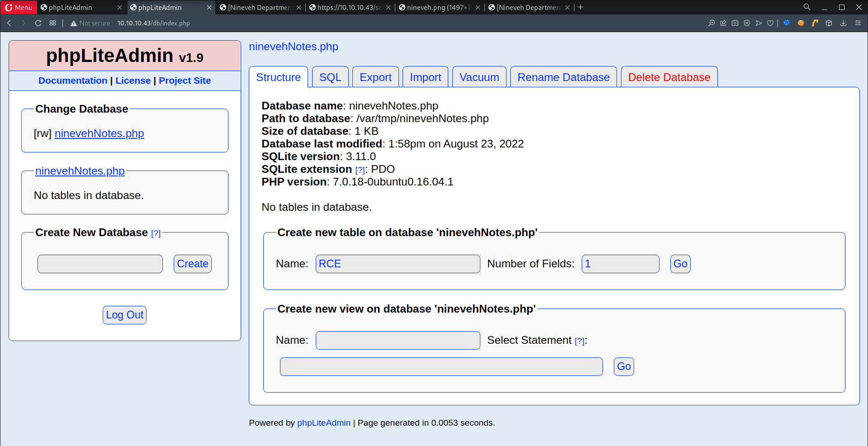Click the SQLite extension help [?] link
The width and height of the screenshot is (868, 446).
pyautogui.click(x=360, y=170)
